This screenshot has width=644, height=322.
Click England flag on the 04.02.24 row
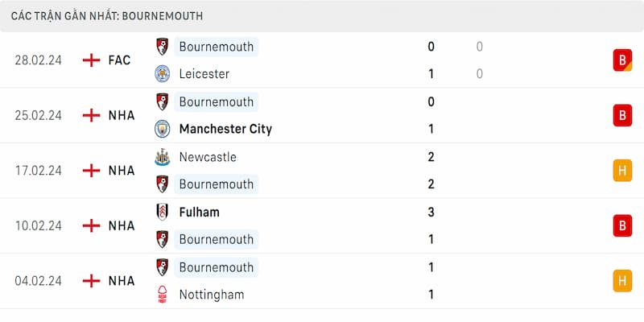pyautogui.click(x=92, y=281)
